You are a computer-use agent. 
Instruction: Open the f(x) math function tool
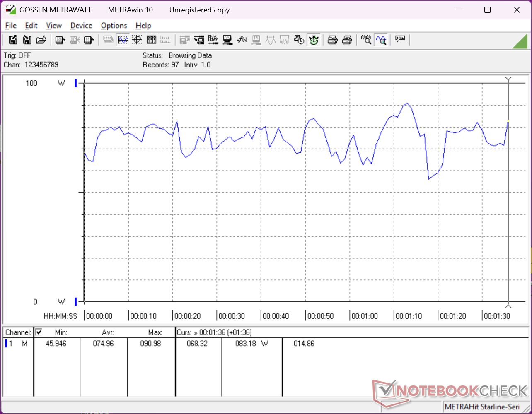(x=242, y=40)
